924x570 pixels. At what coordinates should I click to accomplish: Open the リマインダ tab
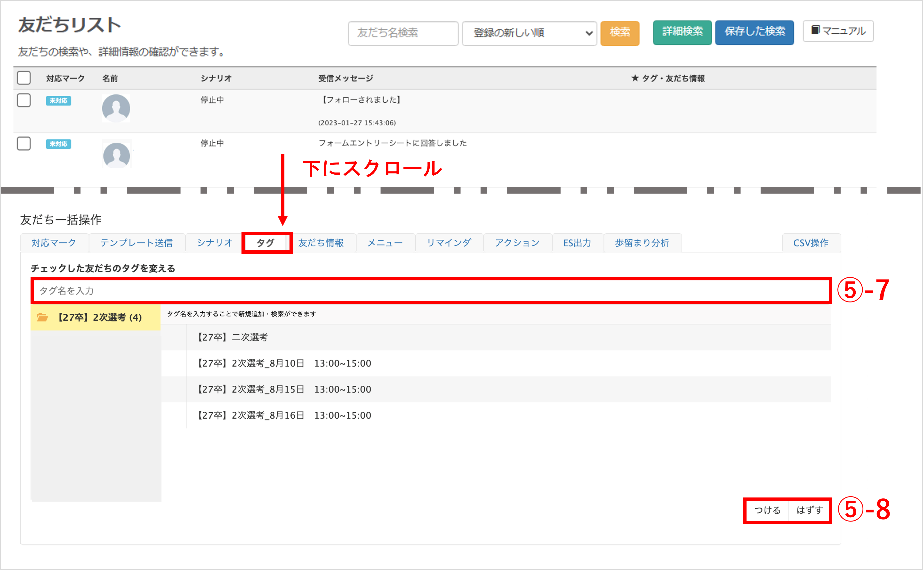coord(449,243)
